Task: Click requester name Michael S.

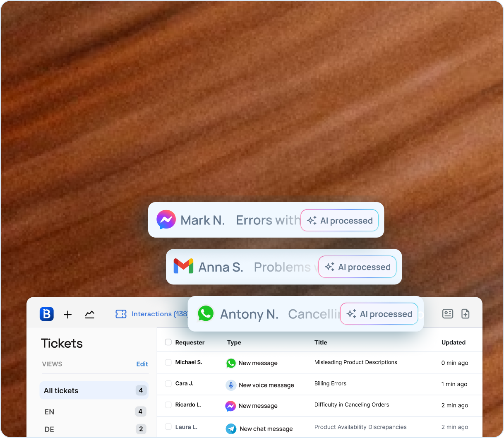Action: coord(189,362)
